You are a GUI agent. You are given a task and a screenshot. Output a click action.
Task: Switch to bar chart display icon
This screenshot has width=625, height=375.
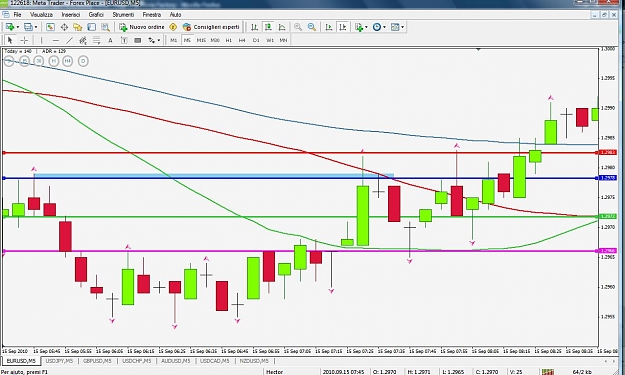[254, 27]
